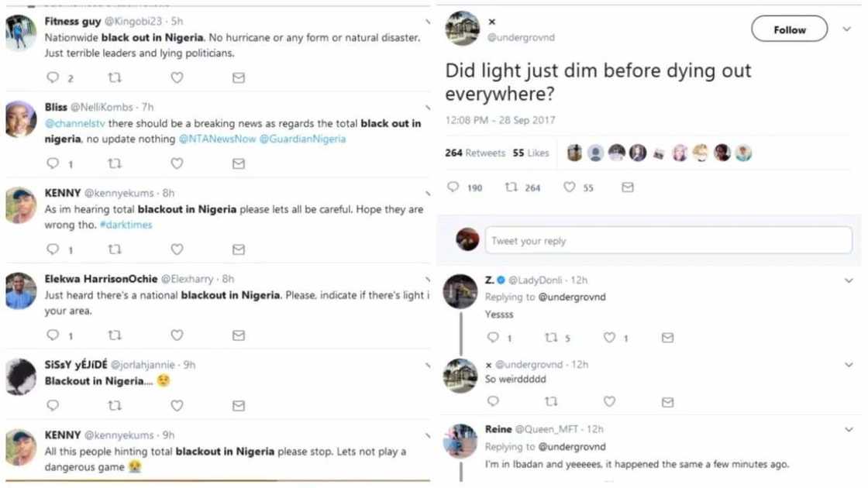Retweet Bliss's tweet mentioning @channelstv

(115, 163)
